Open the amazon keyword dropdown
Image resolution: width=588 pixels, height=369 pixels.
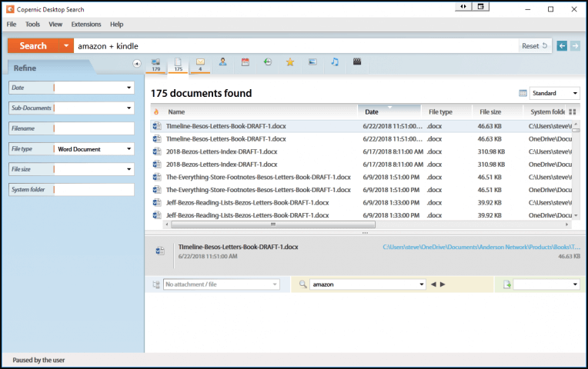[x=422, y=284]
